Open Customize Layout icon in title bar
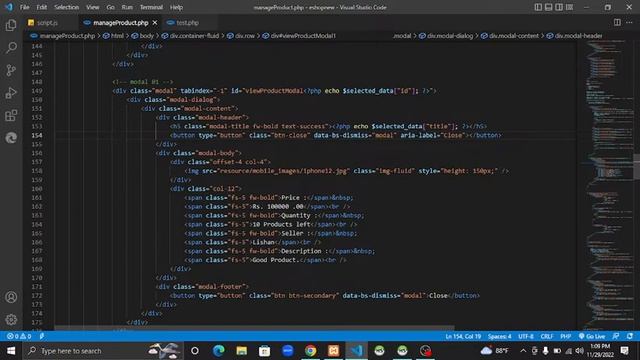The width and height of the screenshot is (640, 360). [x=569, y=7]
